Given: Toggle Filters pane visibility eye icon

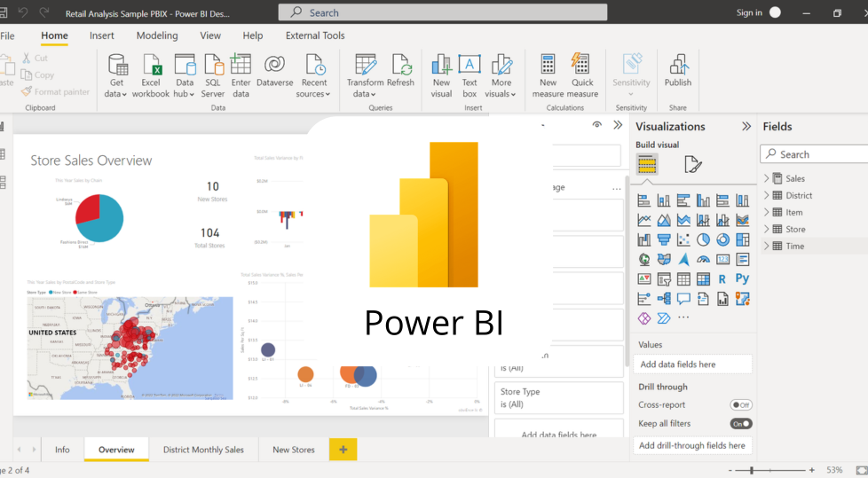Looking at the screenshot, I should click(596, 124).
